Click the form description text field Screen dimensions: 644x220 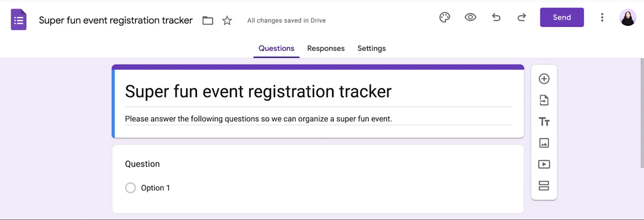click(318, 119)
